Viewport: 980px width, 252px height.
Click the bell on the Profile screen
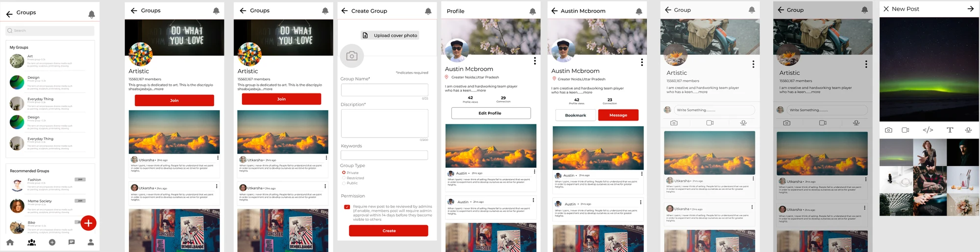533,11
